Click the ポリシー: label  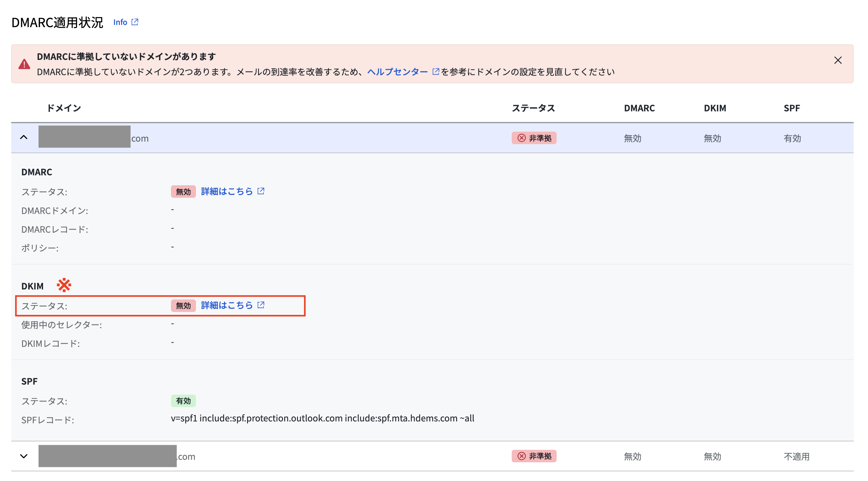tap(40, 248)
